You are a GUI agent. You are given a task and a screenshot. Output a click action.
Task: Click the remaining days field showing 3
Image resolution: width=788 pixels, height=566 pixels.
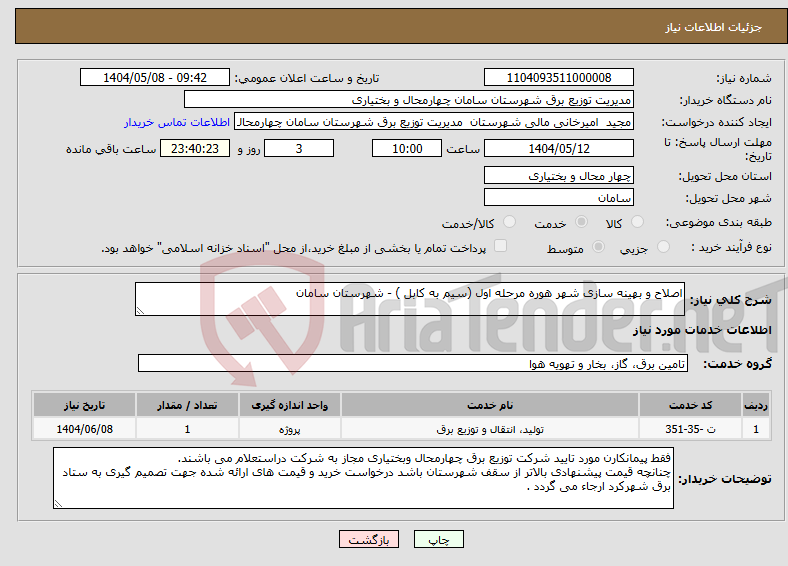299,148
